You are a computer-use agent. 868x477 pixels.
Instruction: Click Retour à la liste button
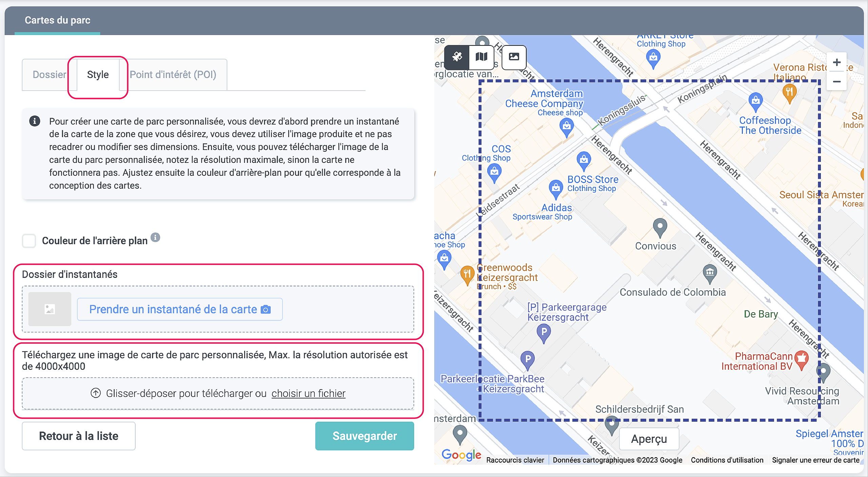point(79,436)
